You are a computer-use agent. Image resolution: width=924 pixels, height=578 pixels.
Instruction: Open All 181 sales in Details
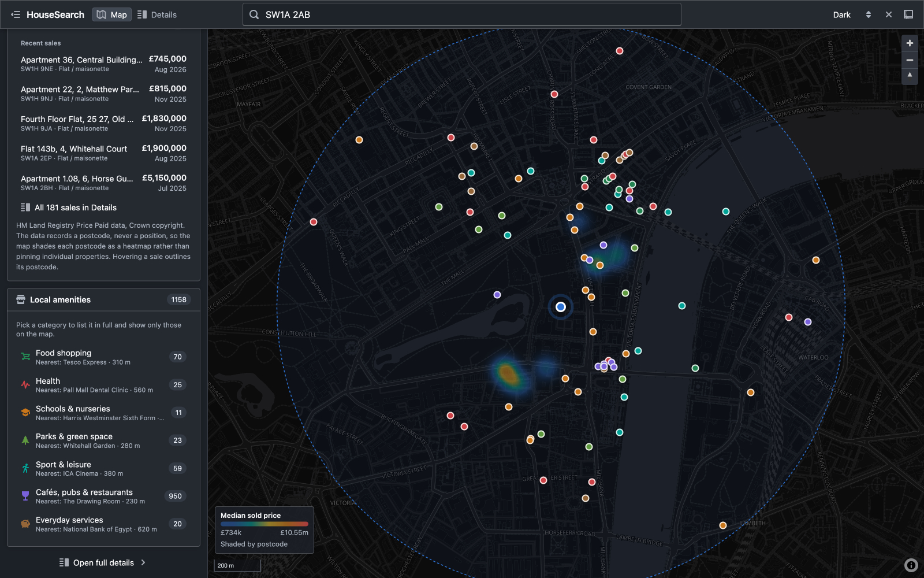pos(69,208)
